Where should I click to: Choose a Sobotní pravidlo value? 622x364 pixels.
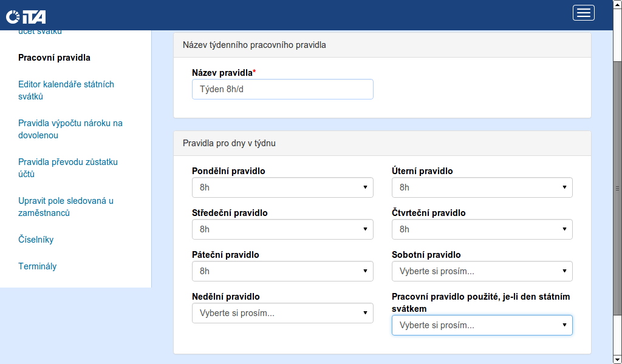pyautogui.click(x=482, y=271)
